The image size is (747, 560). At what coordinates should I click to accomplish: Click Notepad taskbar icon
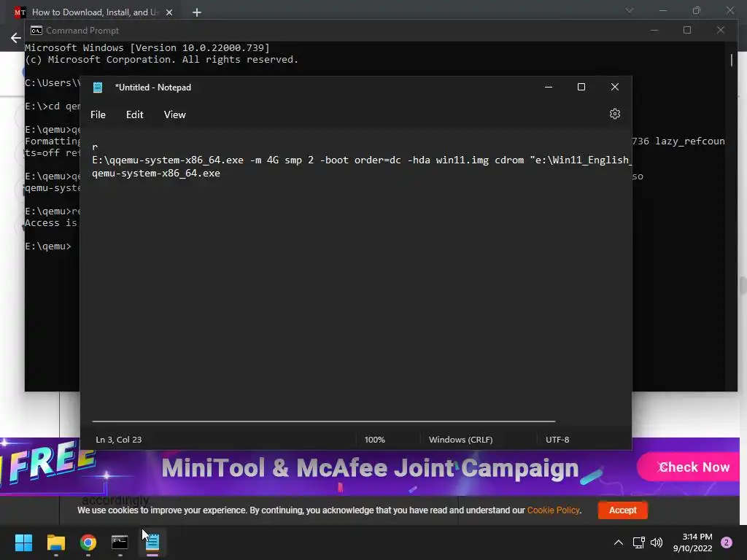(152, 542)
